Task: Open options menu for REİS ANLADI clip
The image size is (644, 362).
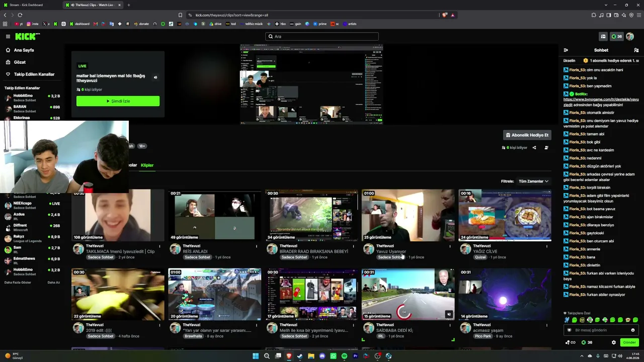Action: pos(257,246)
